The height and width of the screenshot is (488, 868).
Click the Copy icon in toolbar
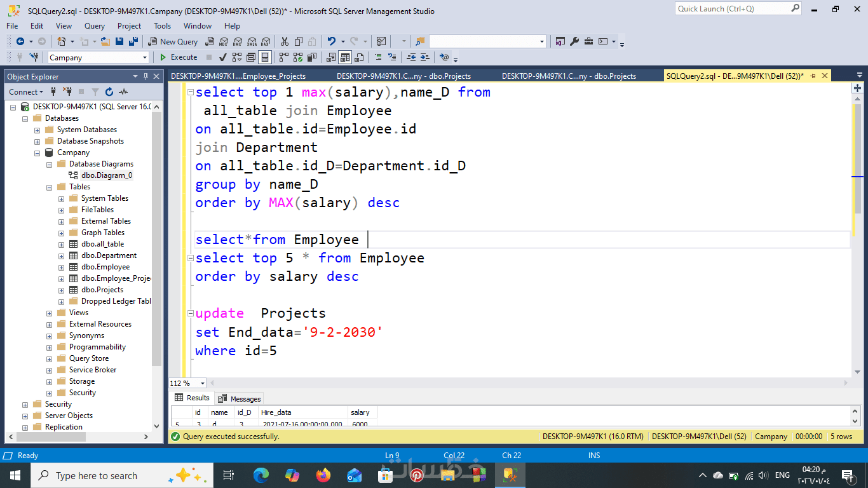[x=299, y=41]
